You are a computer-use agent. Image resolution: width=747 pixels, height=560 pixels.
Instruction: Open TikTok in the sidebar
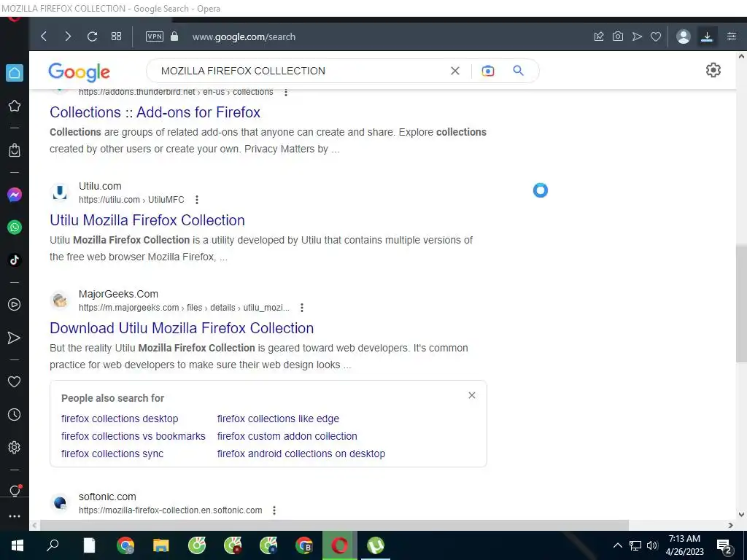tap(15, 260)
